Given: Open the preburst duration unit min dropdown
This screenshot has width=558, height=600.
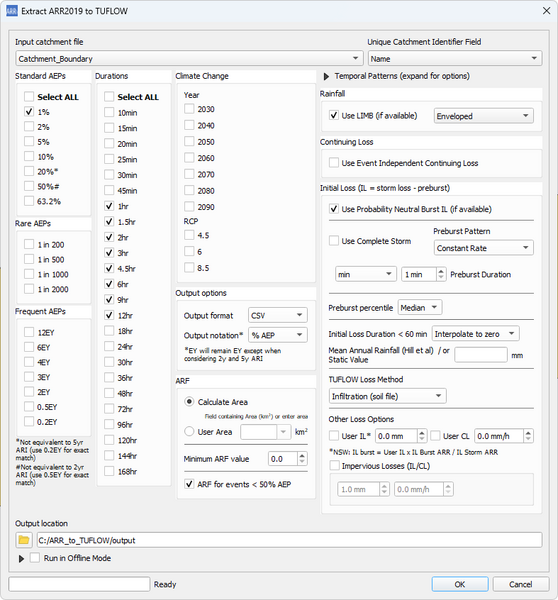Looking at the screenshot, I should (365, 274).
